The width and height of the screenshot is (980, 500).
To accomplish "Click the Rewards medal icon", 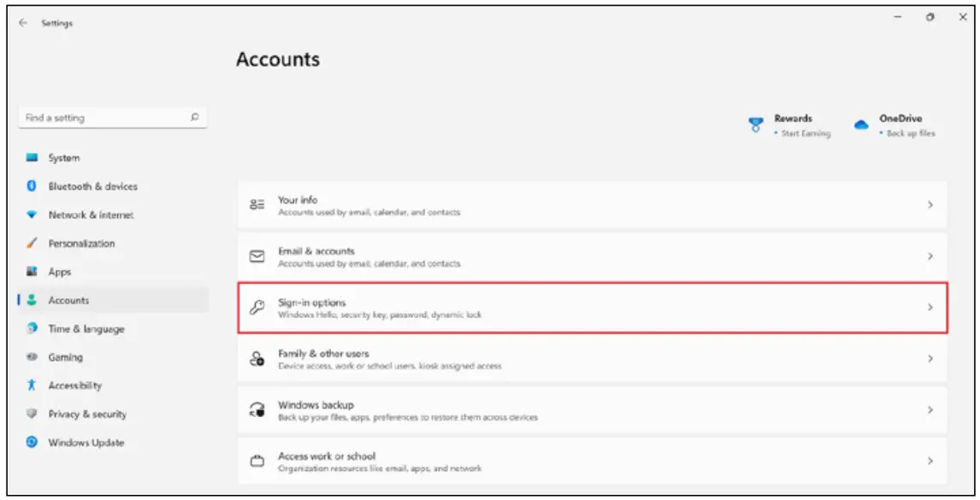I will [x=755, y=125].
